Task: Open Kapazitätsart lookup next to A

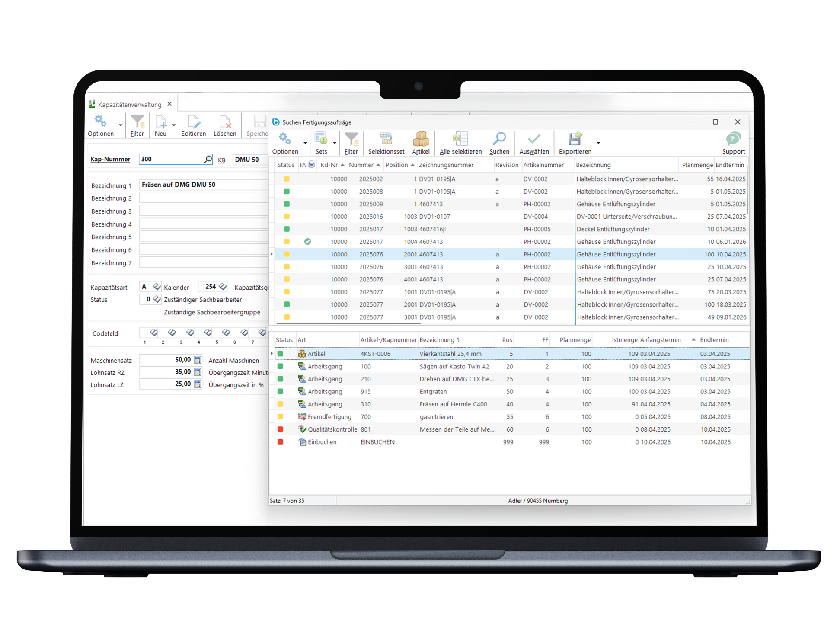Action: click(157, 287)
